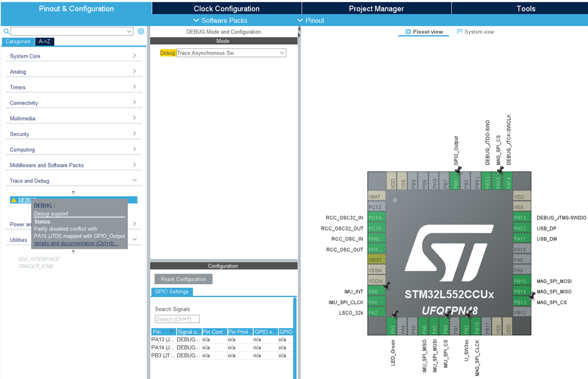
Task: Switch to the System view icon
Action: pyautogui.click(x=460, y=31)
